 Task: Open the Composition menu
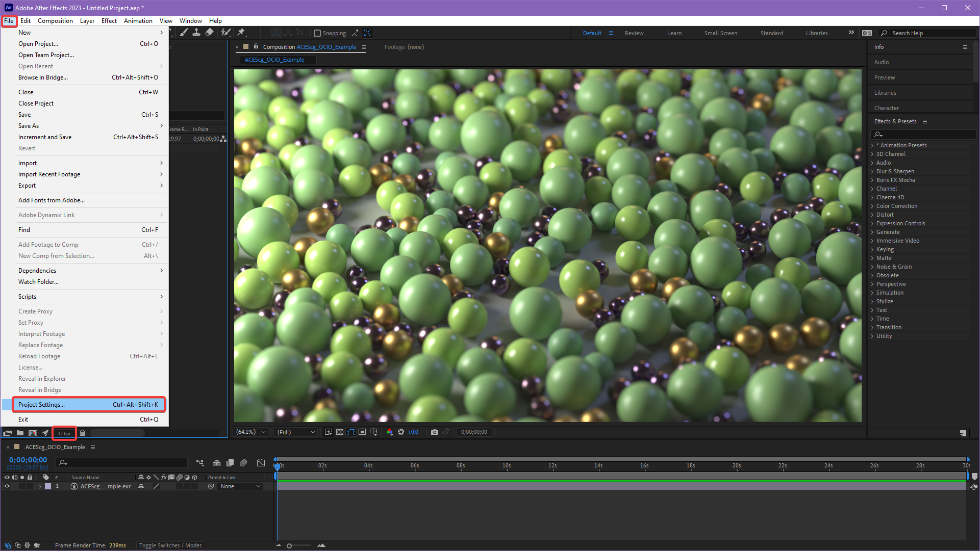(55, 21)
